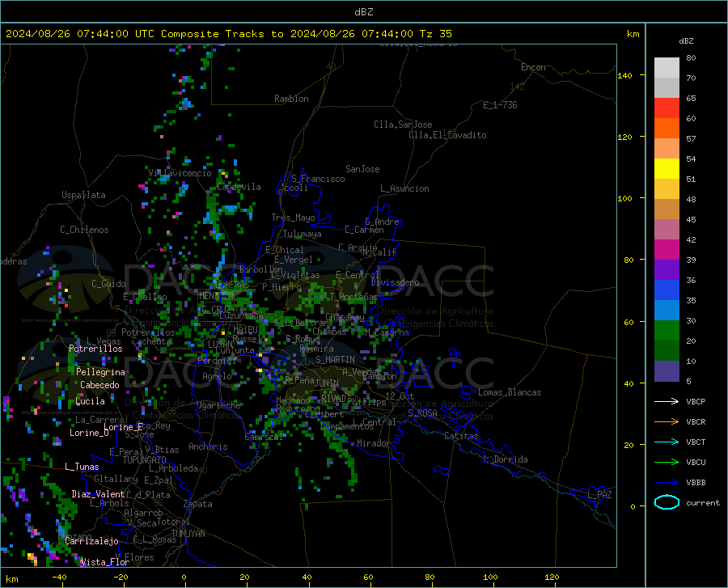The height and width of the screenshot is (588, 728).
Task: Click the 'S_Francisco' map label
Action: [x=318, y=179]
